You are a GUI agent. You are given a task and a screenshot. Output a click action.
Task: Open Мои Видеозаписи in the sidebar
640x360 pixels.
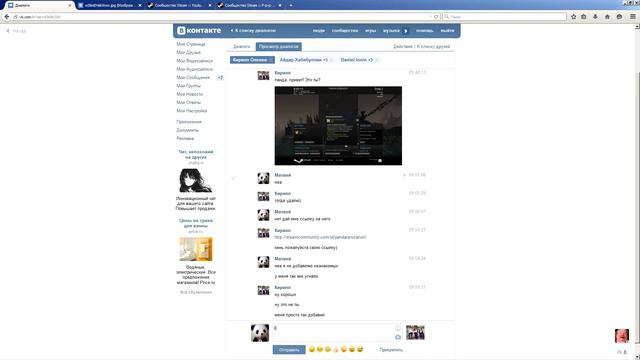(x=194, y=61)
